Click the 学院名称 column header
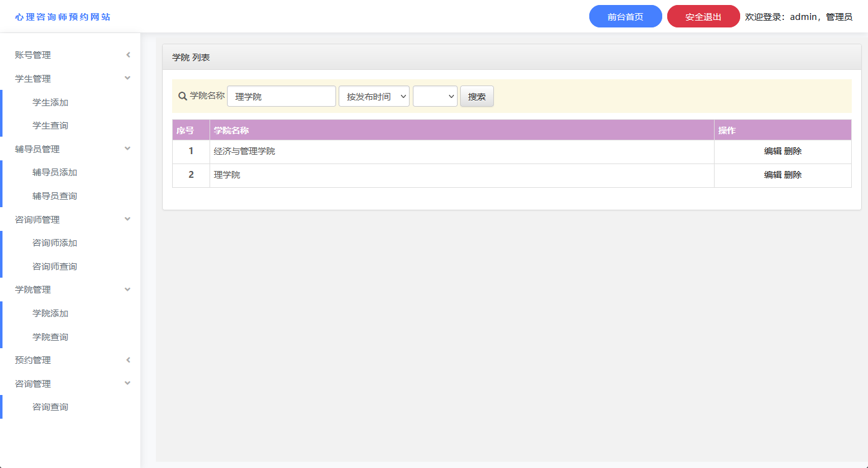Viewport: 868px width, 468px height. coord(462,130)
